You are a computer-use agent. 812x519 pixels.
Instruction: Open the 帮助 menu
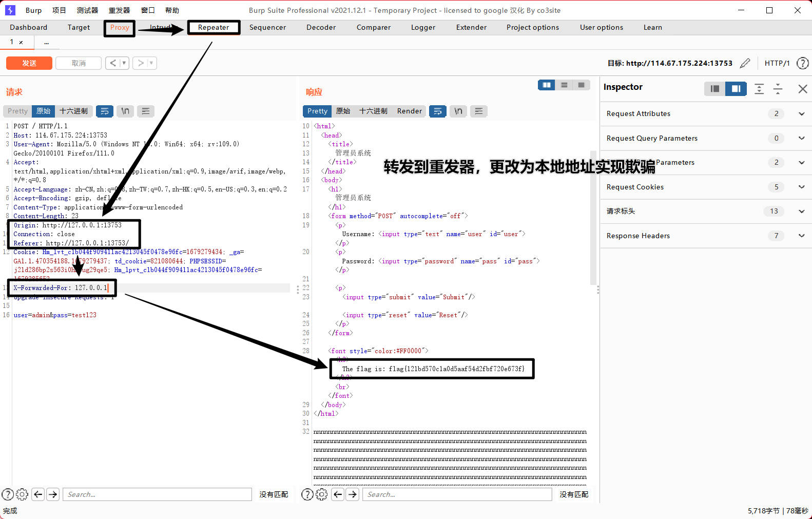click(172, 10)
